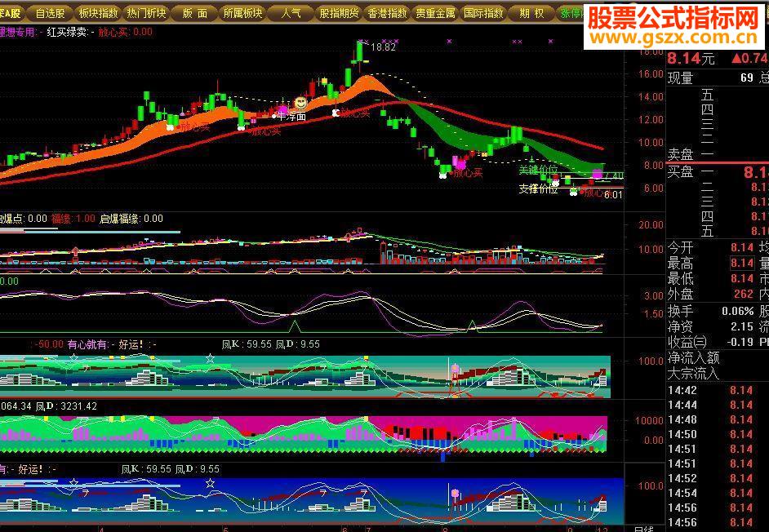Click the 启爆福缘: 0.00 indicator value
Image resolution: width=769 pixels, height=532 pixels.
click(x=131, y=219)
